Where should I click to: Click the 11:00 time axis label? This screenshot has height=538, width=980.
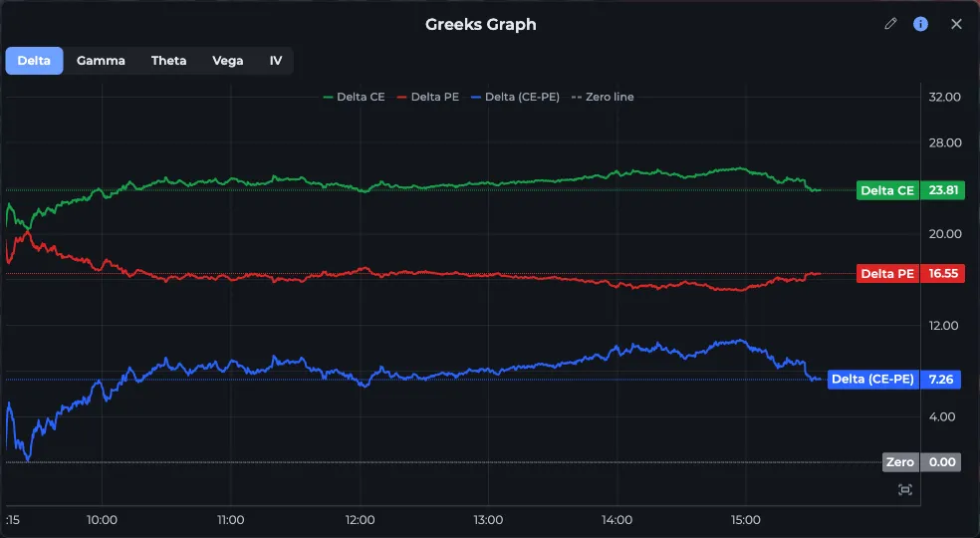[231, 520]
